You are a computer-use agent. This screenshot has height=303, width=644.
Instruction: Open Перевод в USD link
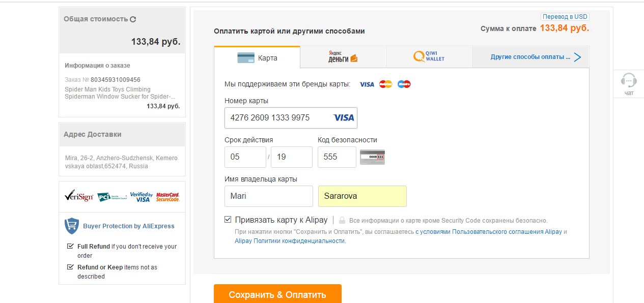pos(565,17)
